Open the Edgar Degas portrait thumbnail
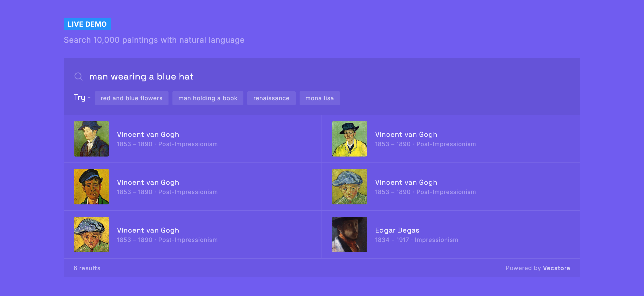Image resolution: width=644 pixels, height=296 pixels. point(349,234)
